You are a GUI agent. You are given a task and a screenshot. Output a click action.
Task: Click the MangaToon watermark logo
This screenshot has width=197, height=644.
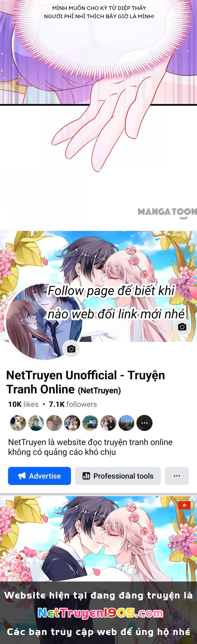click(x=167, y=213)
